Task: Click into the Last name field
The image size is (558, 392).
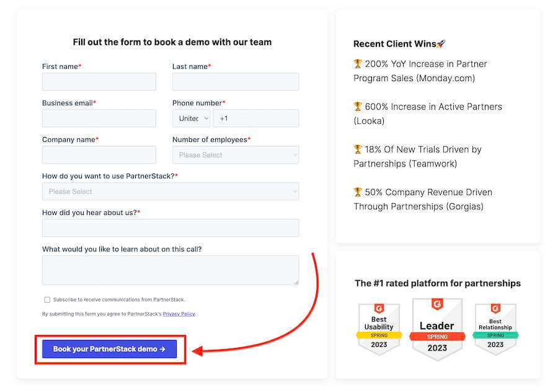Action: [x=236, y=82]
